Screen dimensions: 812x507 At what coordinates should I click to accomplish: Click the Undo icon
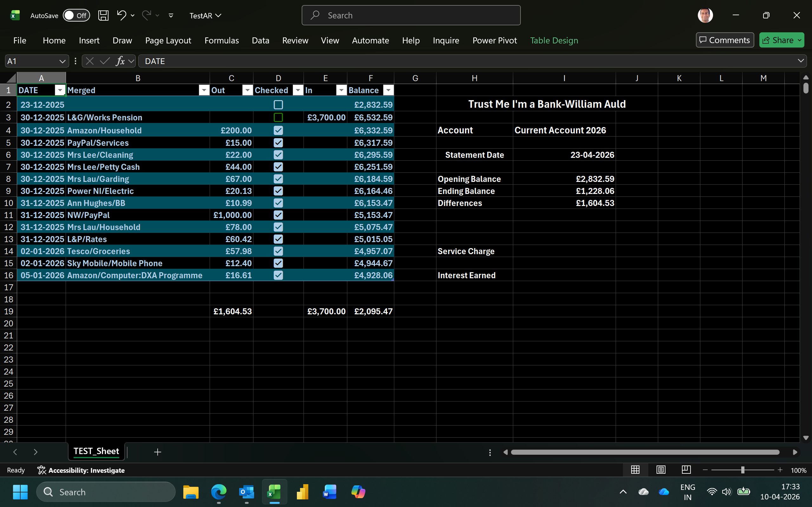121,16
